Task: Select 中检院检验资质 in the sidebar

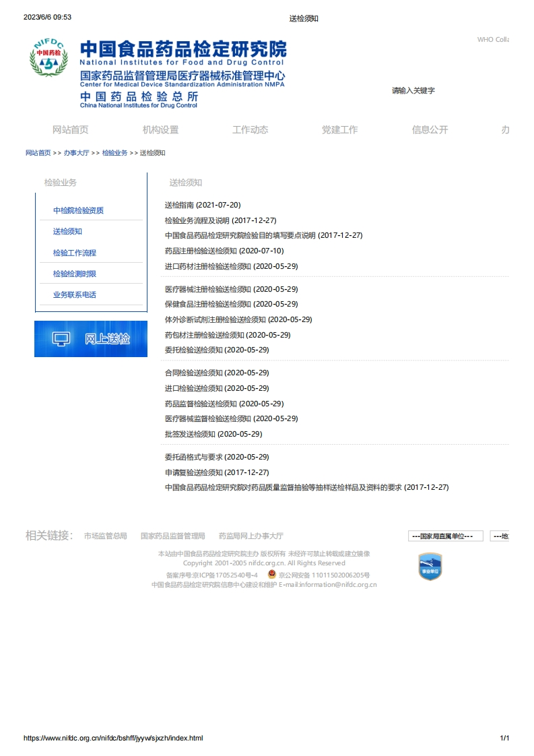Action: tap(78, 210)
